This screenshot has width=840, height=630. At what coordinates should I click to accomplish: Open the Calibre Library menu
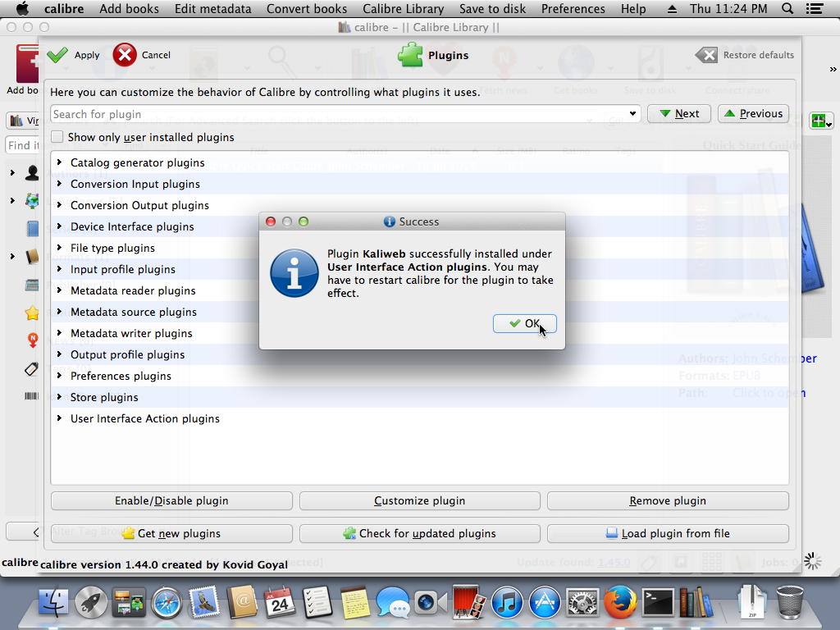(403, 8)
